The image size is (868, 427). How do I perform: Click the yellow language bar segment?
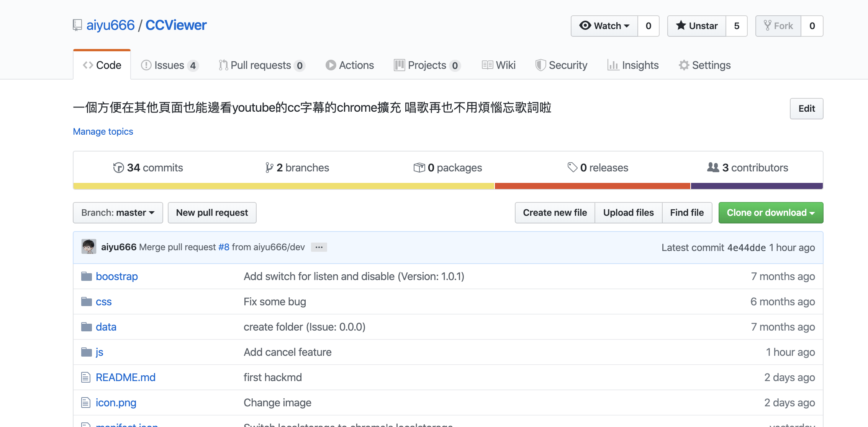[283, 186]
